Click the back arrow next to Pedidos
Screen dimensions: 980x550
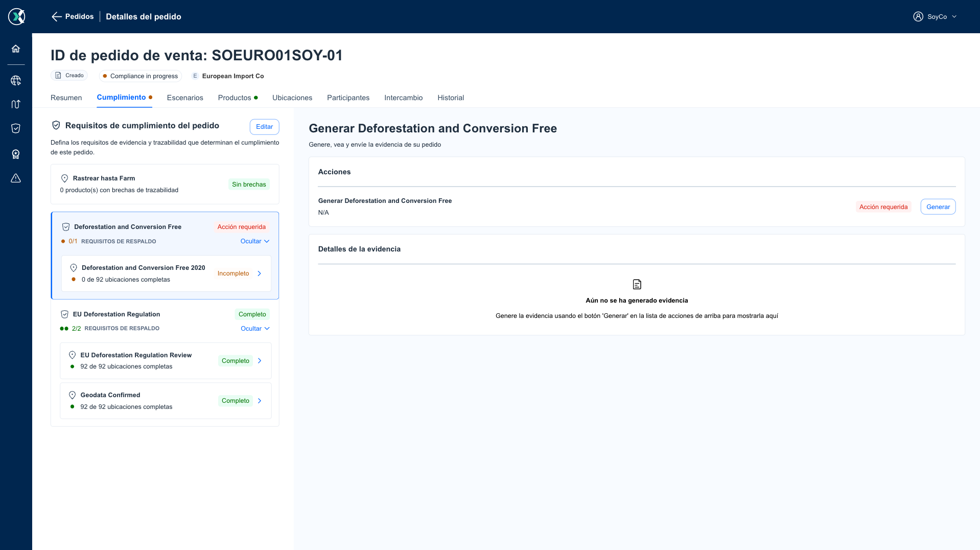coord(57,17)
